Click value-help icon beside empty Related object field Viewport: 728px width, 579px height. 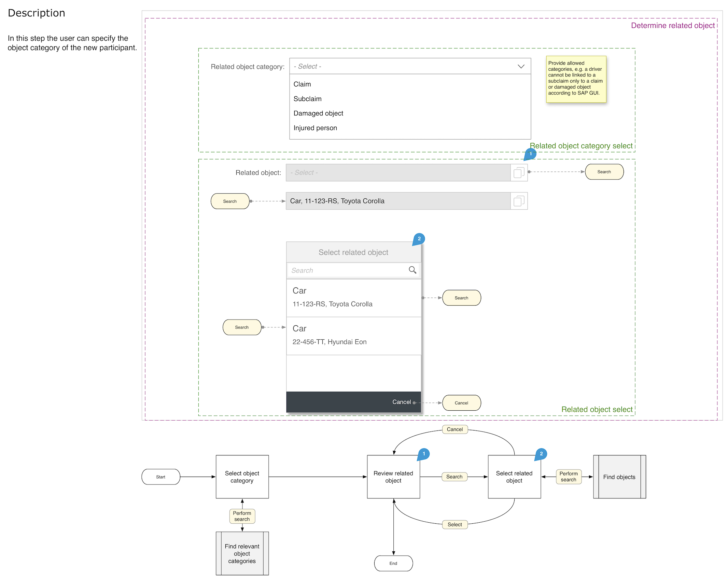pos(519,172)
